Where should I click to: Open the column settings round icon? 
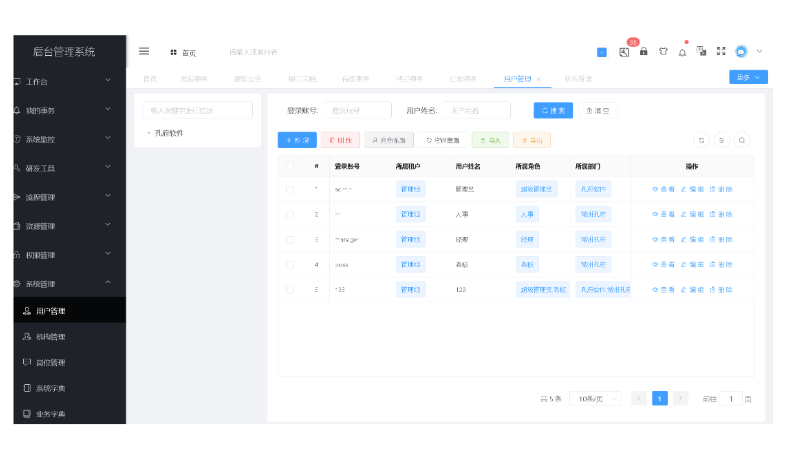(x=721, y=140)
